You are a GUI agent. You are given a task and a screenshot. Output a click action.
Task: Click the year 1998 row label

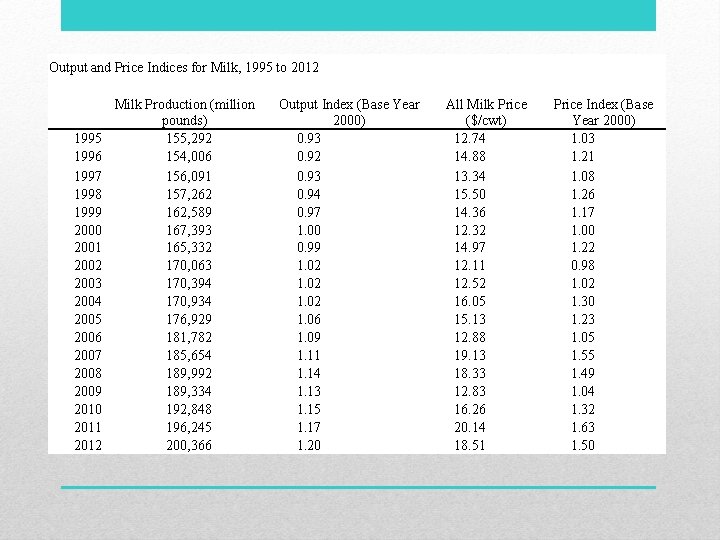coord(88,194)
